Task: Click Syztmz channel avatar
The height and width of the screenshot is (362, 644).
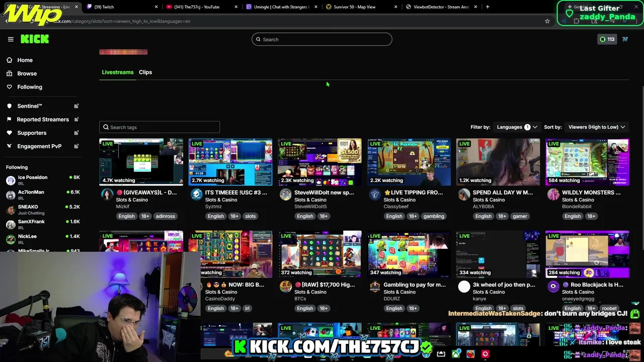Action: pyautogui.click(x=197, y=195)
